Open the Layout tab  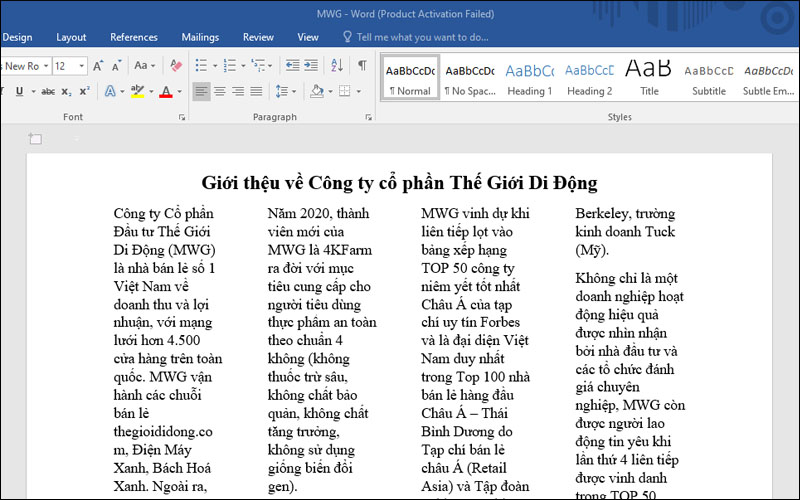point(71,37)
